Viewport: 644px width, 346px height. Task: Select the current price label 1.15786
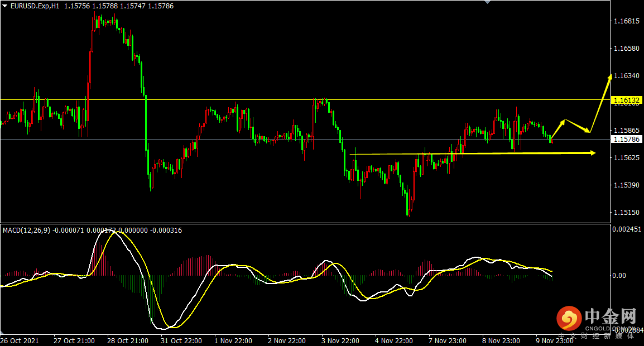626,140
